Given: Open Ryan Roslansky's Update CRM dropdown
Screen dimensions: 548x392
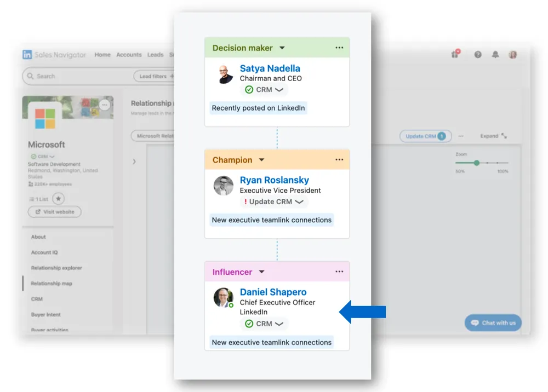Looking at the screenshot, I should coord(274,202).
